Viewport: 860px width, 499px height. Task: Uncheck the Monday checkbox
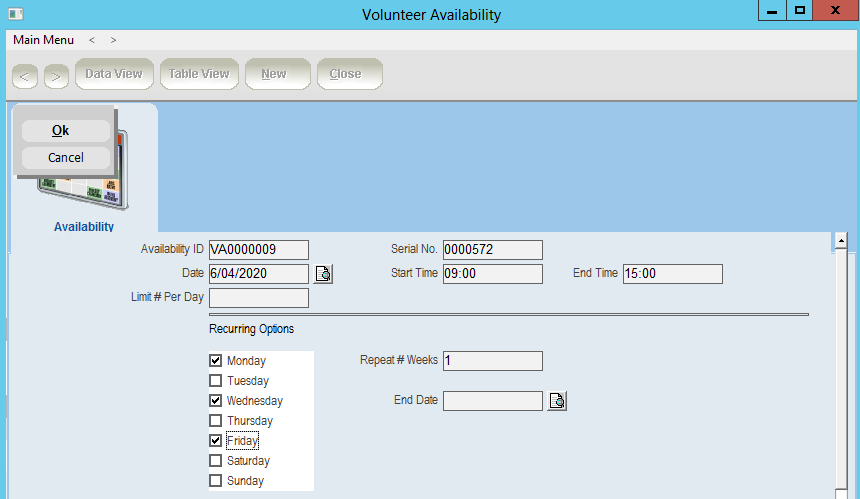(215, 361)
